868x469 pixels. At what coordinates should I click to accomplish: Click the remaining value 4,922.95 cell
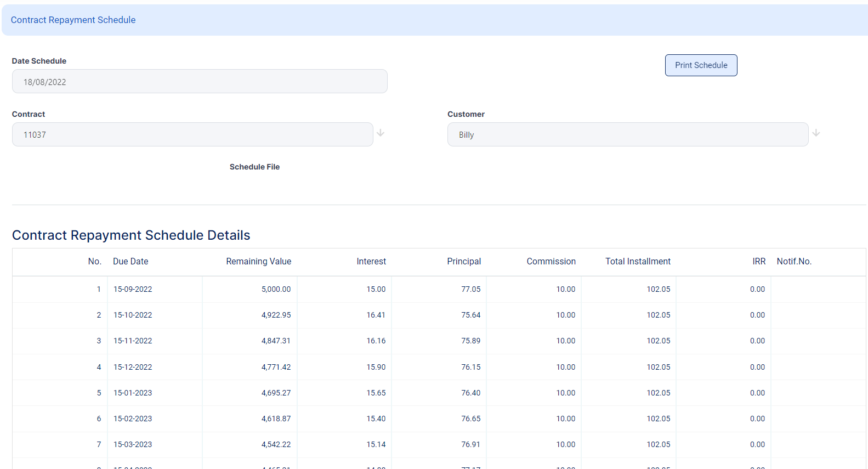276,315
